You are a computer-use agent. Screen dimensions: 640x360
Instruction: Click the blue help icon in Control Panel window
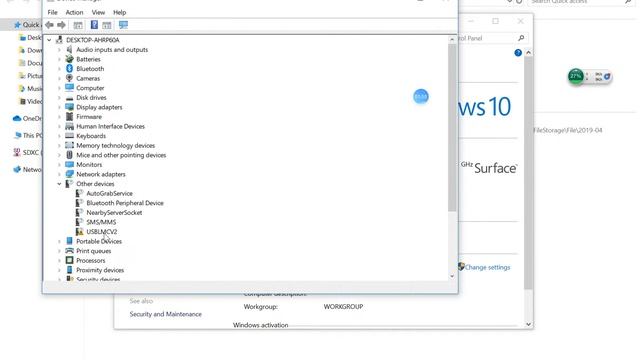pyautogui.click(x=518, y=53)
